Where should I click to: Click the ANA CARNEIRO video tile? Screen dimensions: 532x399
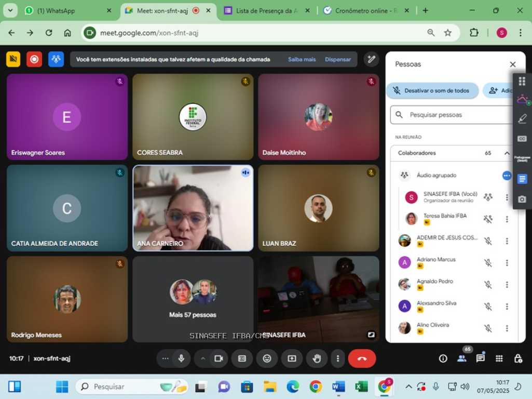(193, 208)
